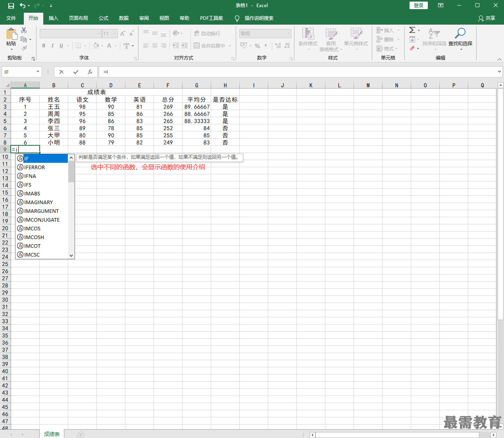Click the Undo arrow icon

23,6
